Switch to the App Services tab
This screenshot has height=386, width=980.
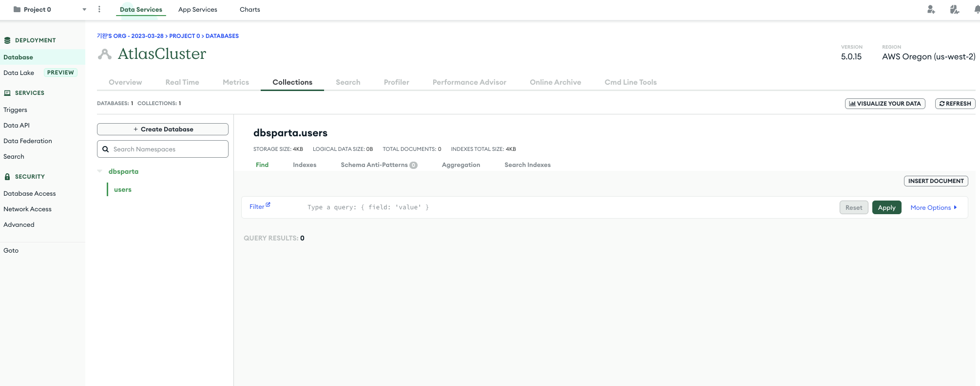pos(198,10)
